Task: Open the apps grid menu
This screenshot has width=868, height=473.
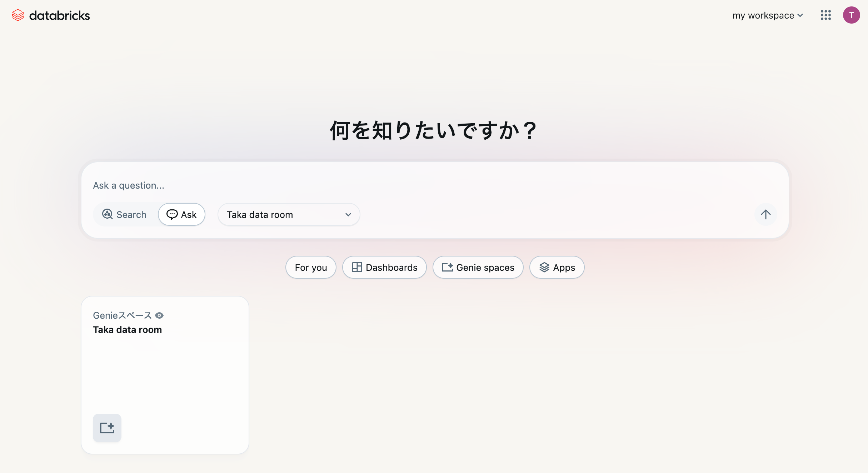Action: (x=825, y=15)
